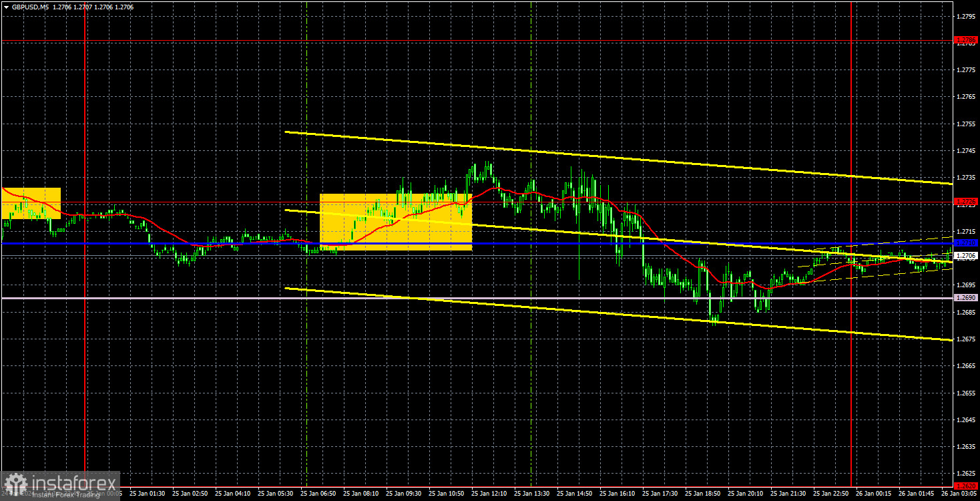Click the 25 Jan 21:30 time label

[x=788, y=494]
